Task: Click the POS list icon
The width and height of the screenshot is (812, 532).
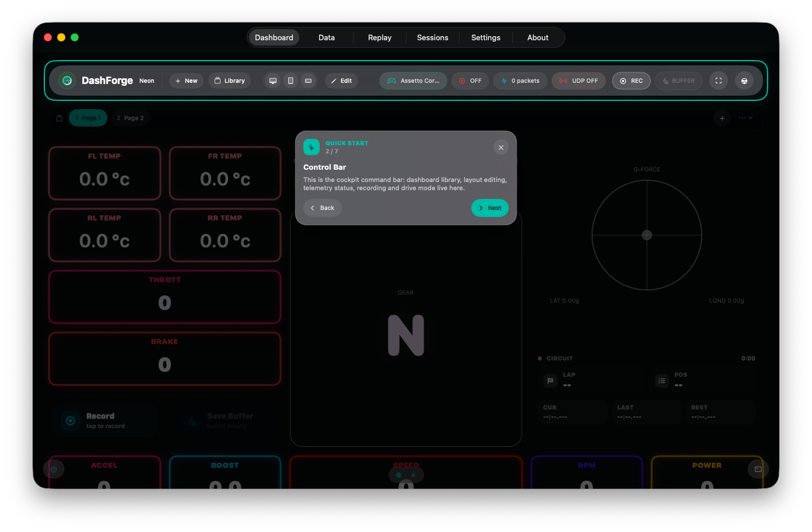Action: [661, 381]
